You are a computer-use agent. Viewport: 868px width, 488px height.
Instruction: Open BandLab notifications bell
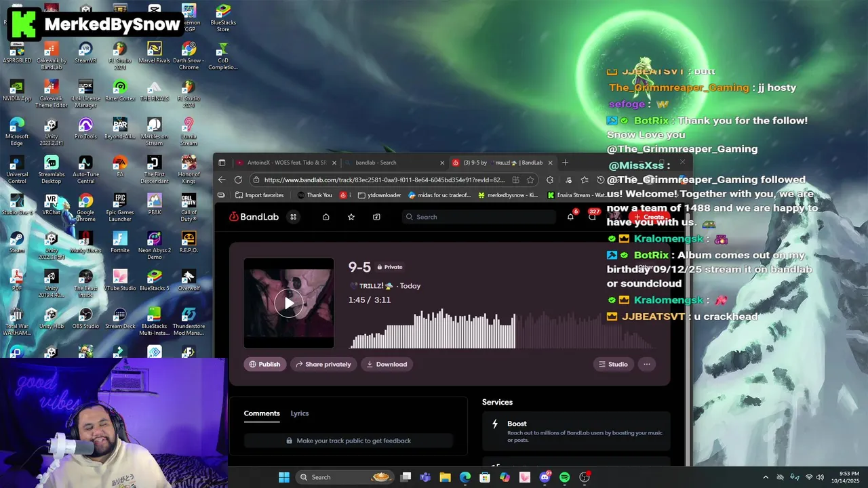point(570,217)
